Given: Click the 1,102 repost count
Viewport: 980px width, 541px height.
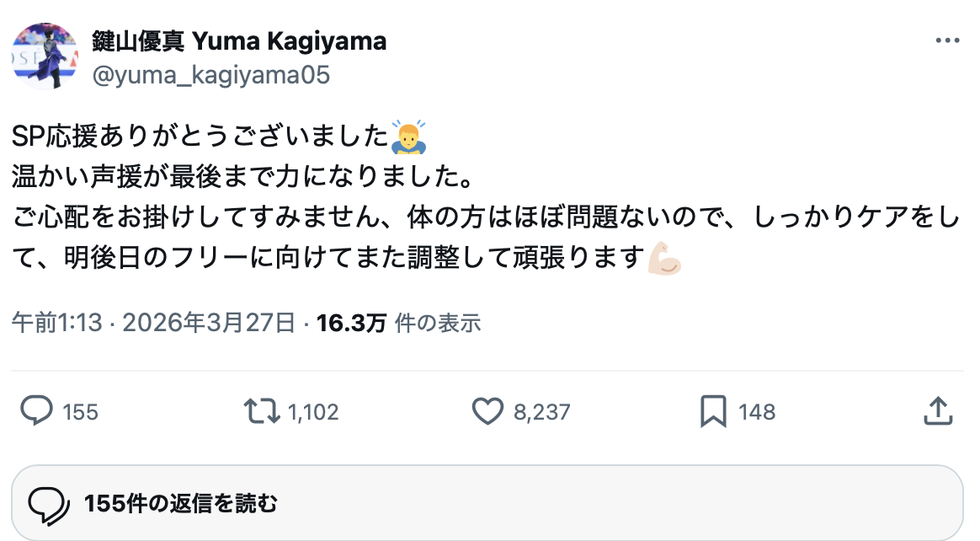Looking at the screenshot, I should pos(313,412).
